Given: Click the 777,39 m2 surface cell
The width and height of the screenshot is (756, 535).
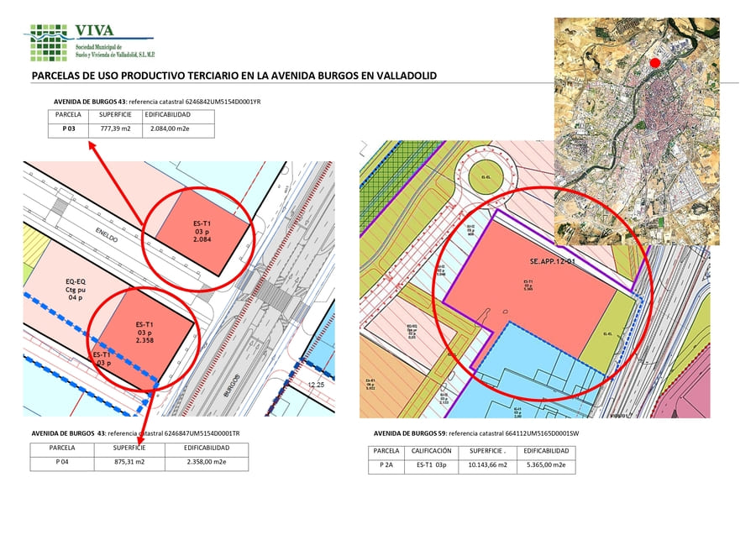Looking at the screenshot, I should point(115,129).
